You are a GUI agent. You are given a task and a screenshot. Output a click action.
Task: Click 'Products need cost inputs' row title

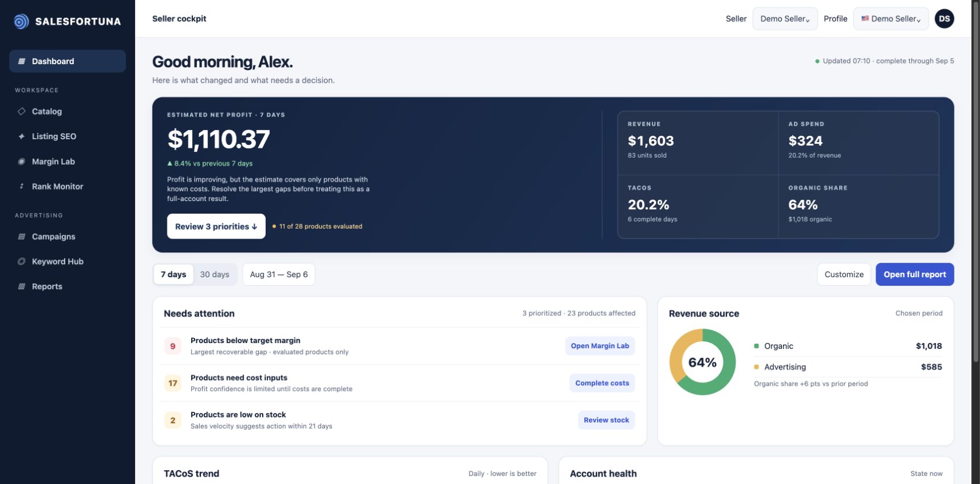[x=239, y=378]
